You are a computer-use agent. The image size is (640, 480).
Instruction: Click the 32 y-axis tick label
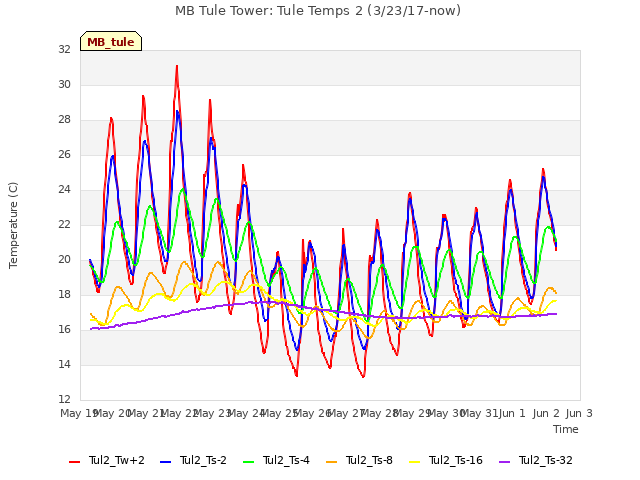[64, 49]
